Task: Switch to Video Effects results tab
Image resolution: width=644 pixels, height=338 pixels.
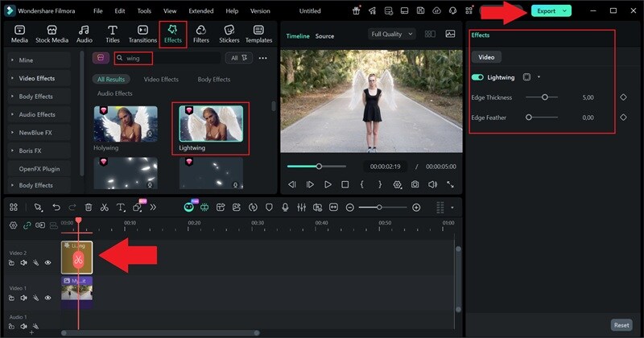Action: point(161,79)
